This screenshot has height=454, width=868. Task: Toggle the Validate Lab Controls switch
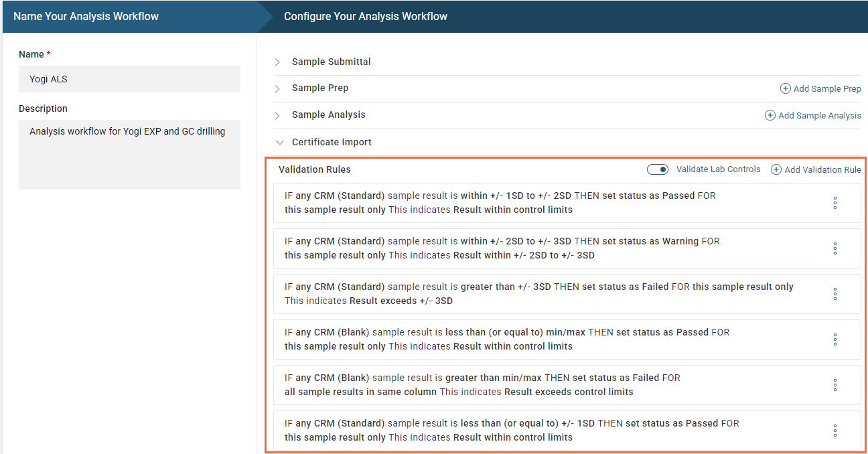(658, 169)
